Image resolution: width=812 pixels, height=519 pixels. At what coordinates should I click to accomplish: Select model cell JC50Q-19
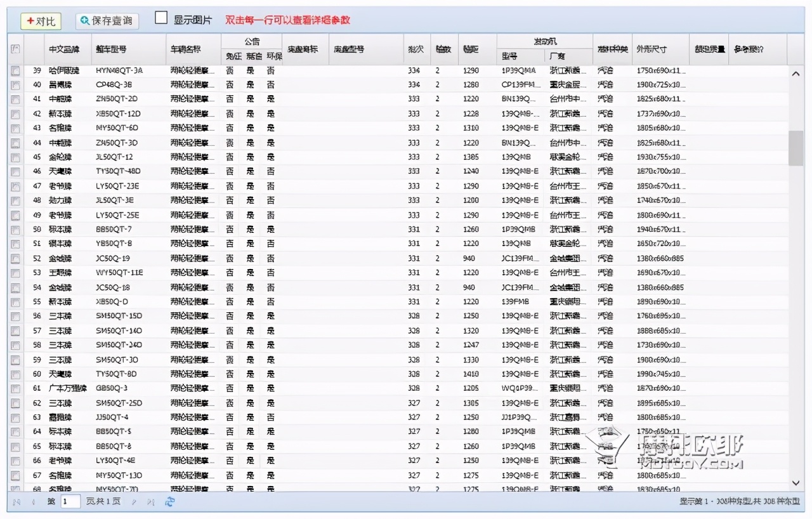pos(113,258)
